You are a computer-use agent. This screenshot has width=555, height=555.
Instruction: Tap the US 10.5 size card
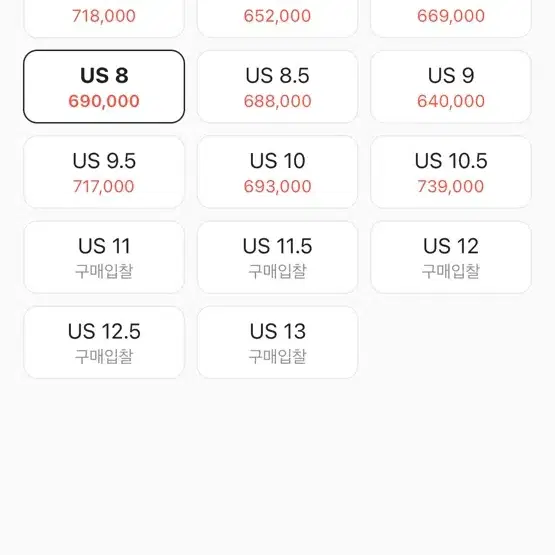(451, 172)
